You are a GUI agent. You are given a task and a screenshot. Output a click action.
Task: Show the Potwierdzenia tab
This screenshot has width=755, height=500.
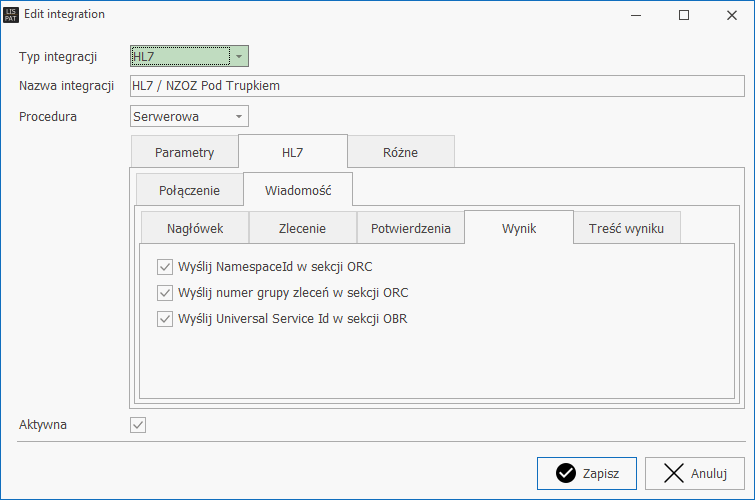(410, 228)
